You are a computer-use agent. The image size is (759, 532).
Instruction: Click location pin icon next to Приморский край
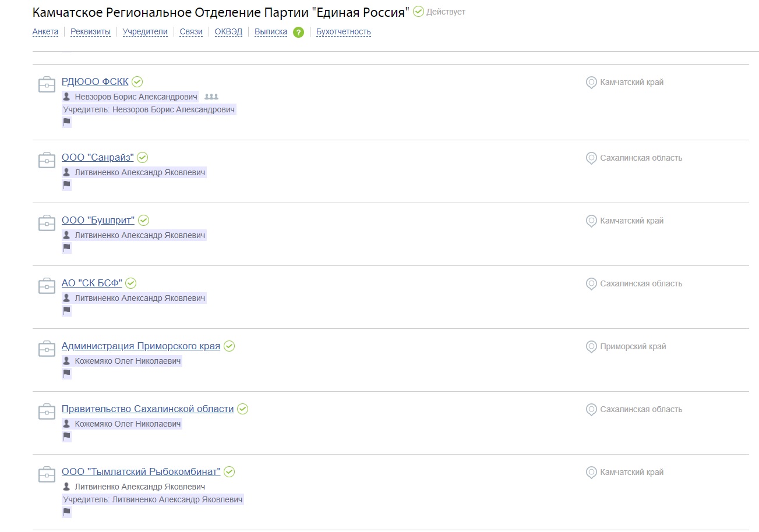[x=591, y=347]
